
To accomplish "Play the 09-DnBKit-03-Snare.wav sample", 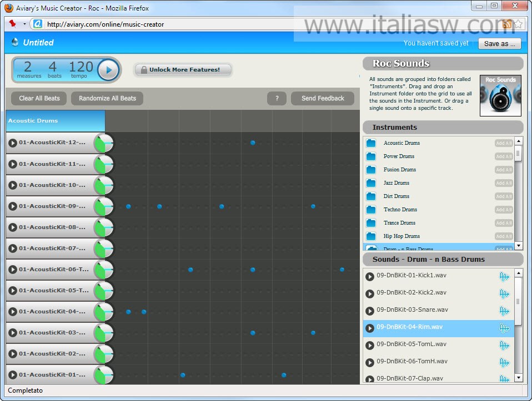I will (369, 311).
